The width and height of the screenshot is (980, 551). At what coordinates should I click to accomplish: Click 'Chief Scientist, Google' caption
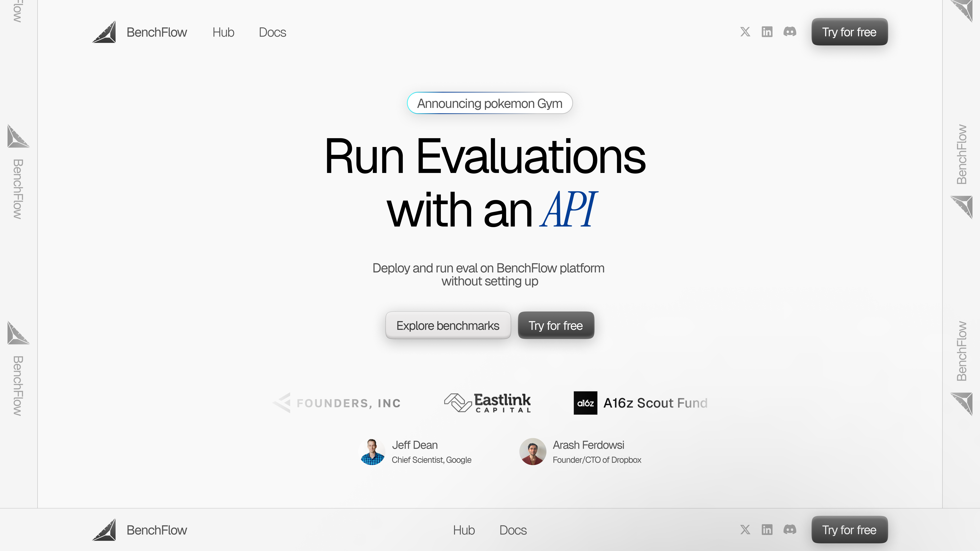tap(431, 460)
